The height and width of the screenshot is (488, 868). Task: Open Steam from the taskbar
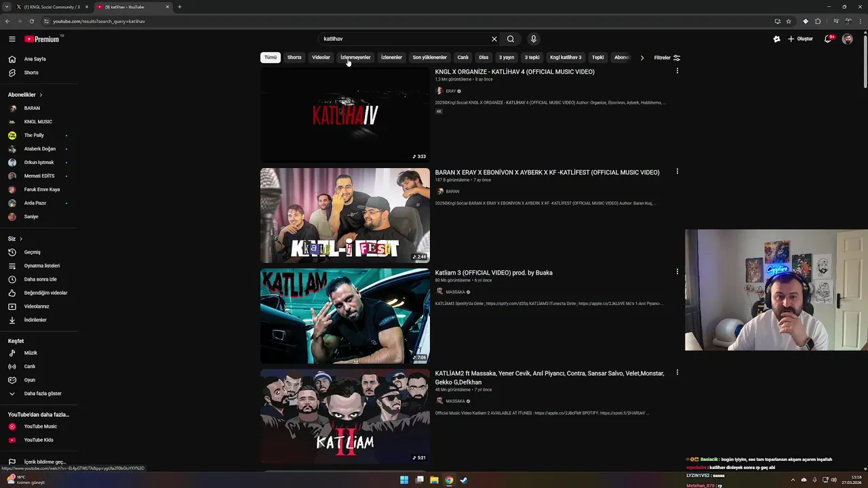tap(464, 480)
